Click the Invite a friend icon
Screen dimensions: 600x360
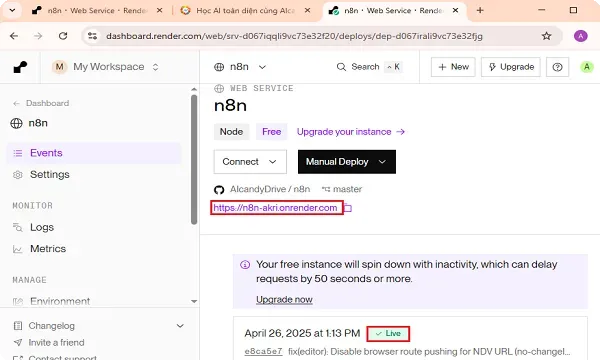coord(18,342)
